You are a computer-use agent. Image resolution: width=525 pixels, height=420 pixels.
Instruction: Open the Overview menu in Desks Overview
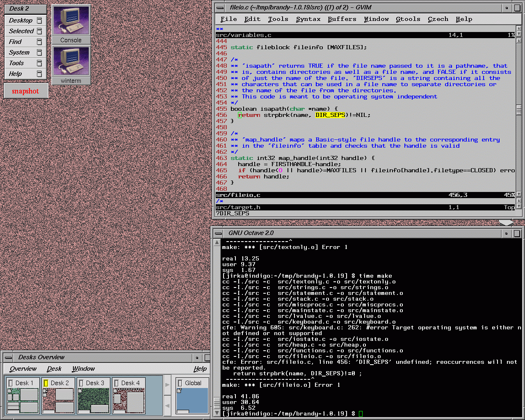click(23, 369)
